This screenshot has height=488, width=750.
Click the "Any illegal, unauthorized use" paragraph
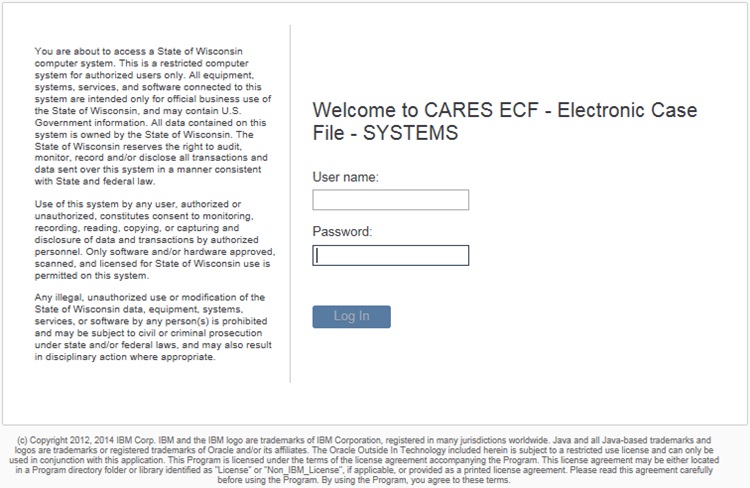(150, 327)
